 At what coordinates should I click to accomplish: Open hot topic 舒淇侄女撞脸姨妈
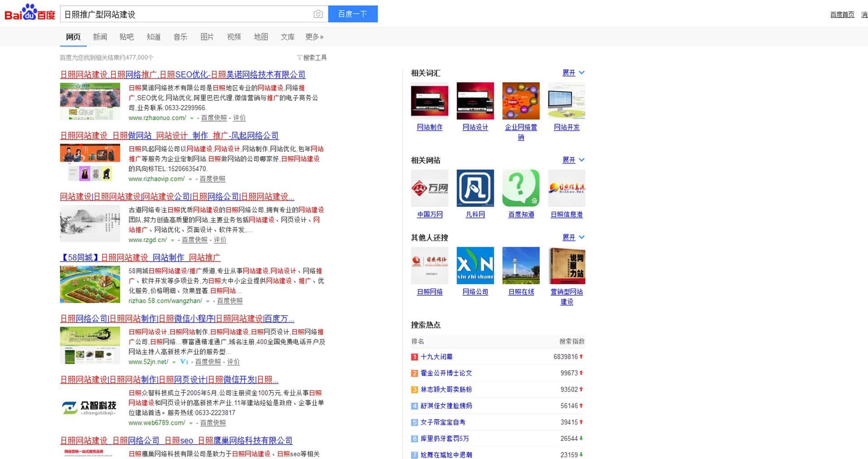click(446, 406)
